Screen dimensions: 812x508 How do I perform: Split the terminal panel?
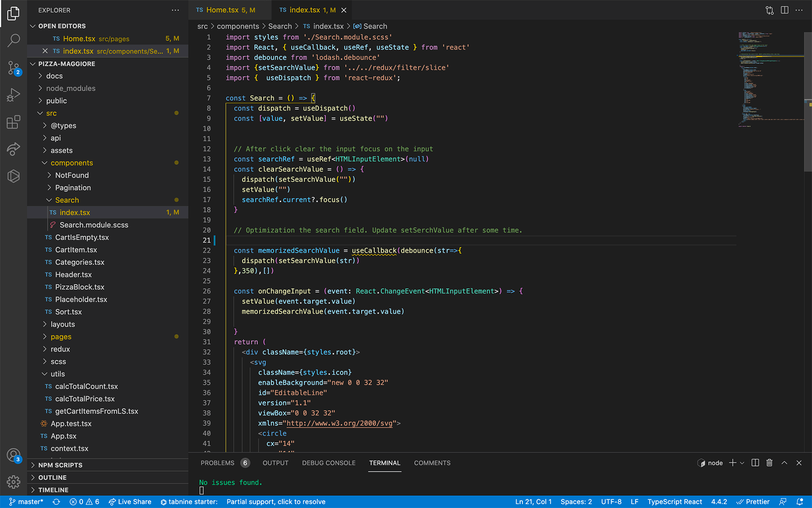click(x=755, y=463)
